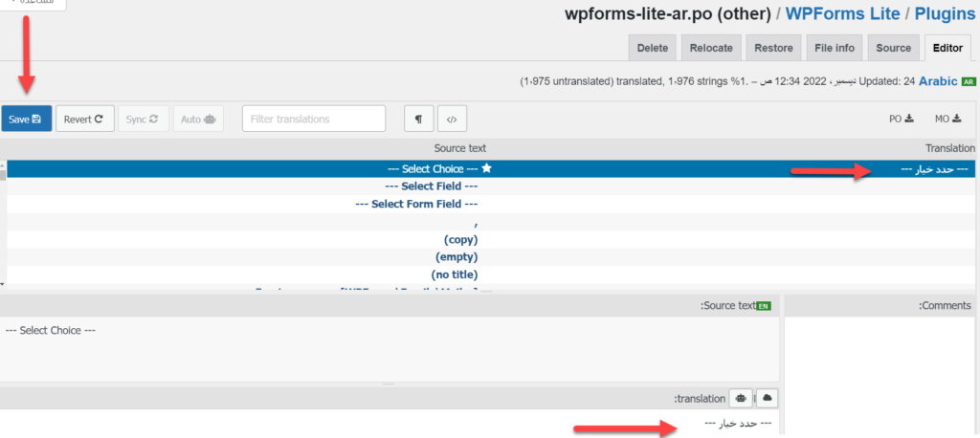Click the Save button
980x438 pixels.
pos(26,119)
